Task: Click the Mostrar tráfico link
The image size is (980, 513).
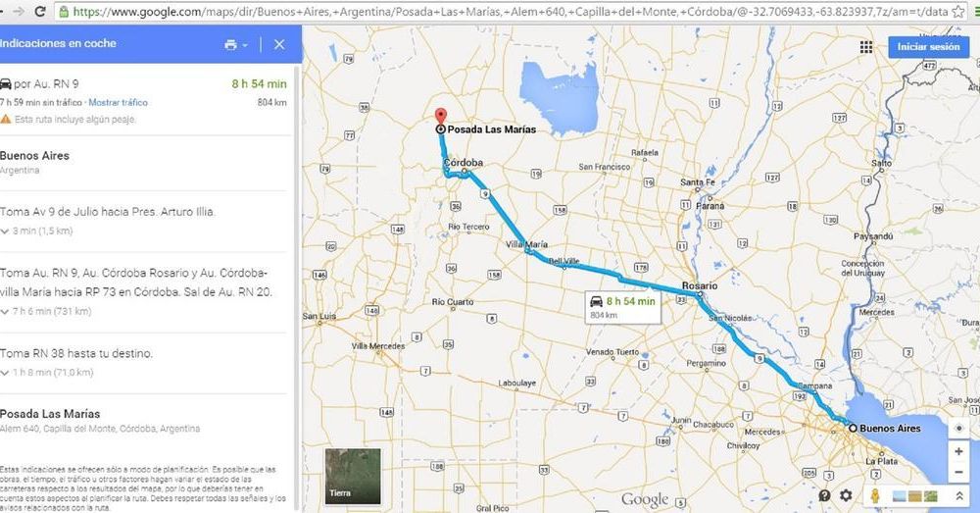Action: click(x=119, y=103)
